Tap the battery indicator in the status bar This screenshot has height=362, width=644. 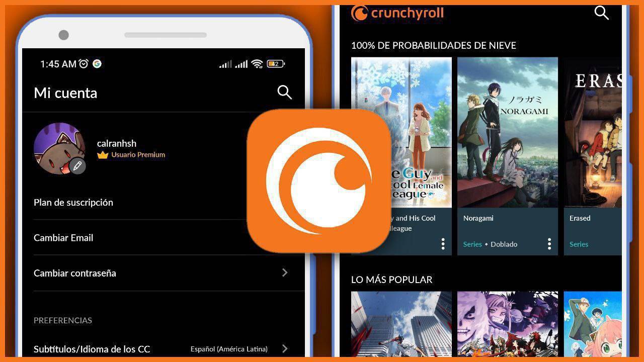(276, 64)
